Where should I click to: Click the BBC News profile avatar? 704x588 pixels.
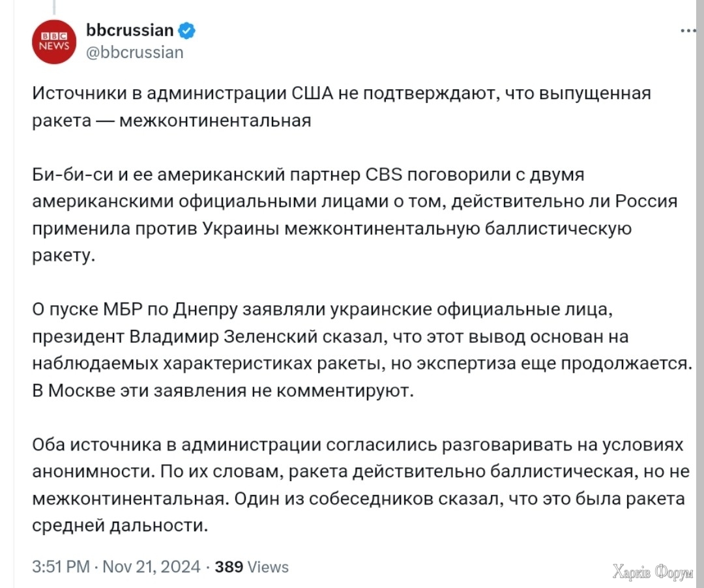pyautogui.click(x=54, y=42)
